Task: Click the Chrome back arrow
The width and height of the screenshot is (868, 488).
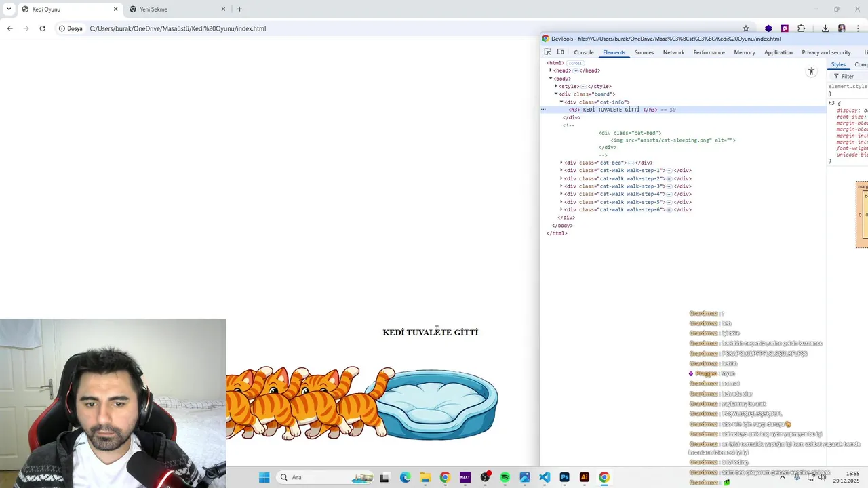Action: [x=9, y=28]
